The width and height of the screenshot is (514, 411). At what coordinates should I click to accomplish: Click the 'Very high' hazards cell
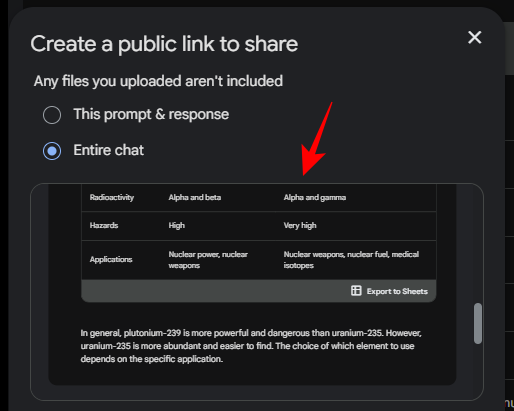click(x=300, y=225)
